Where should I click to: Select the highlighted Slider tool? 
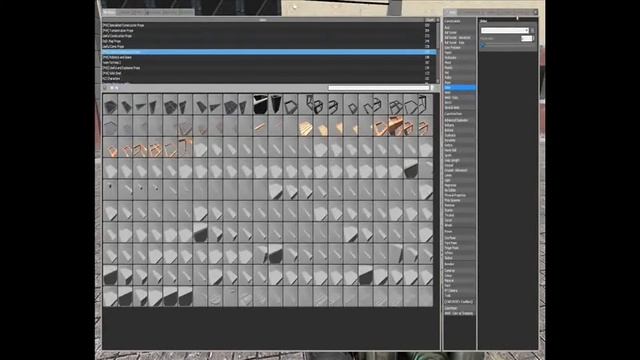[x=460, y=87]
